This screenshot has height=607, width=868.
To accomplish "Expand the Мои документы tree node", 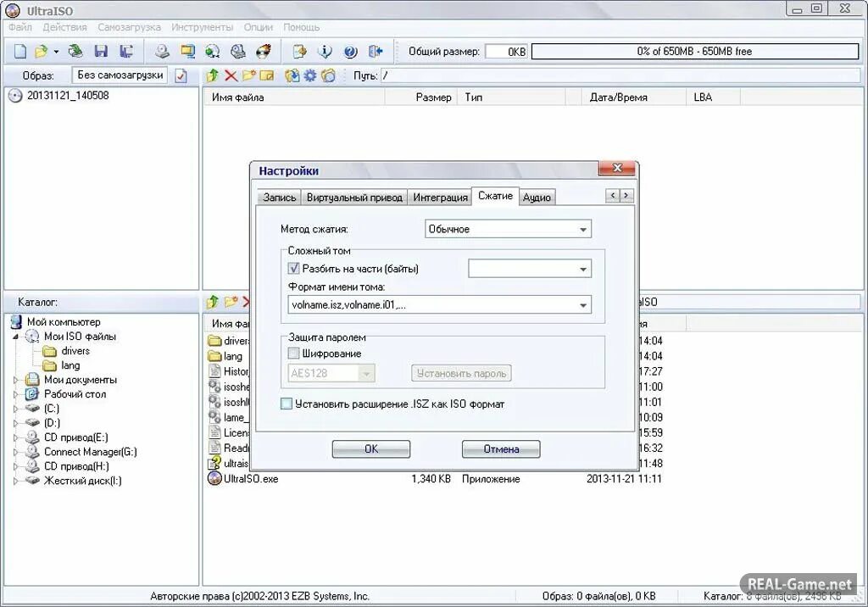I will pos(15,380).
